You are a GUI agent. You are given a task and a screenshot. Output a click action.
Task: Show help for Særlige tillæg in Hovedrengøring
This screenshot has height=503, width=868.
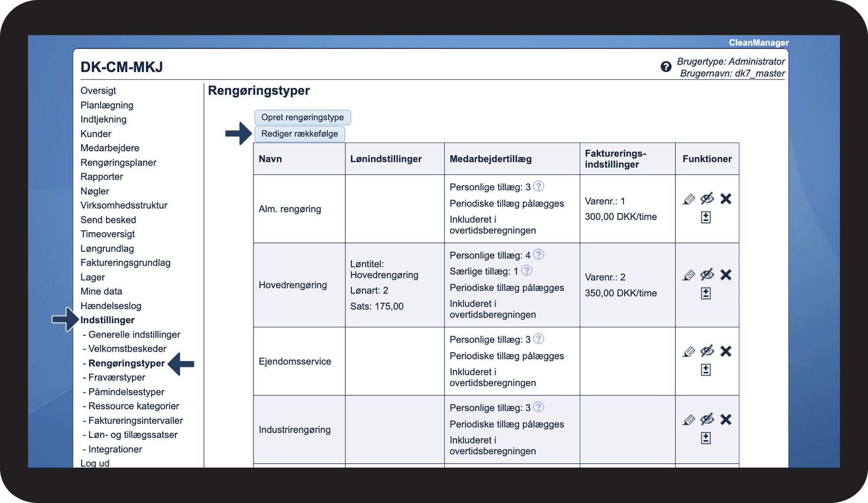527,270
